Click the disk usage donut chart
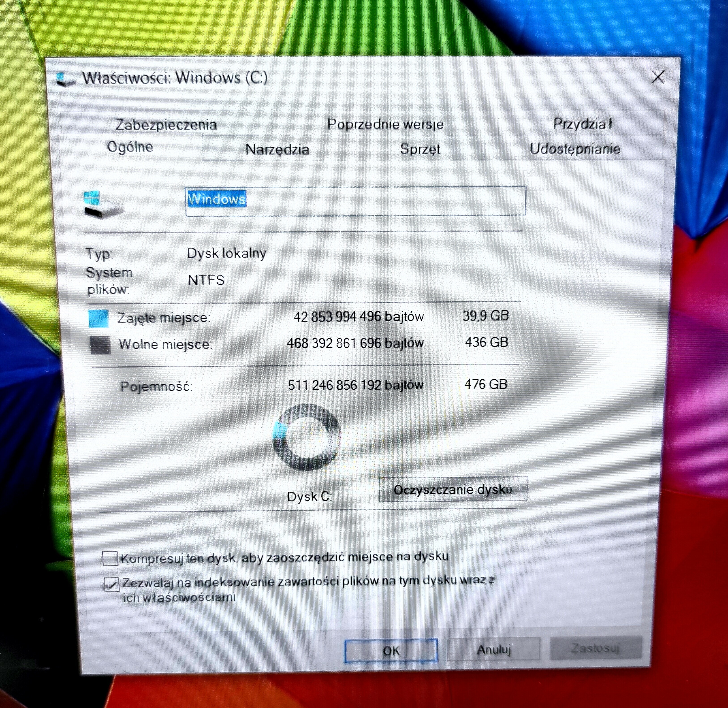Screen dimensions: 728x708 pyautogui.click(x=307, y=437)
